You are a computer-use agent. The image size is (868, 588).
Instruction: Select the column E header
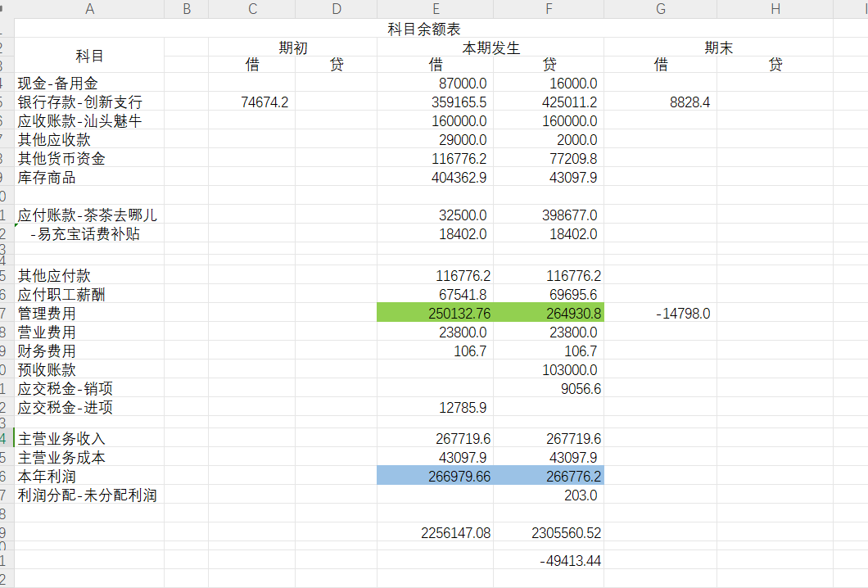[x=435, y=9]
